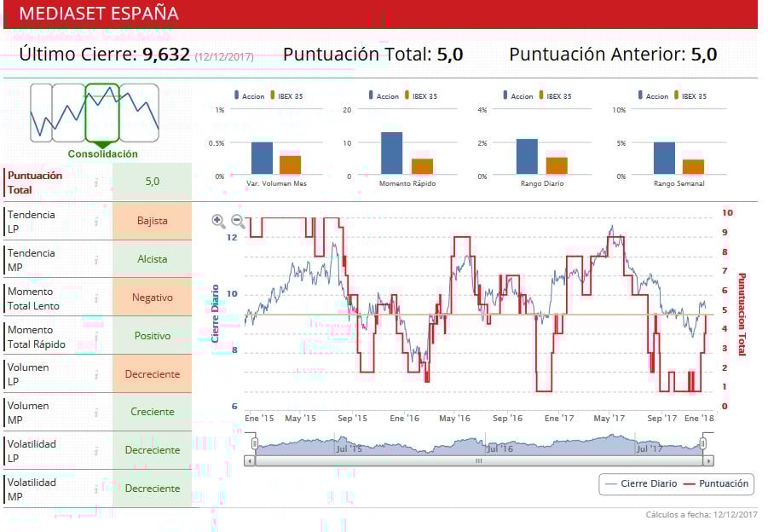The height and width of the screenshot is (532, 768).
Task: Open info icon in Volumen LP row
Action: 96,375
